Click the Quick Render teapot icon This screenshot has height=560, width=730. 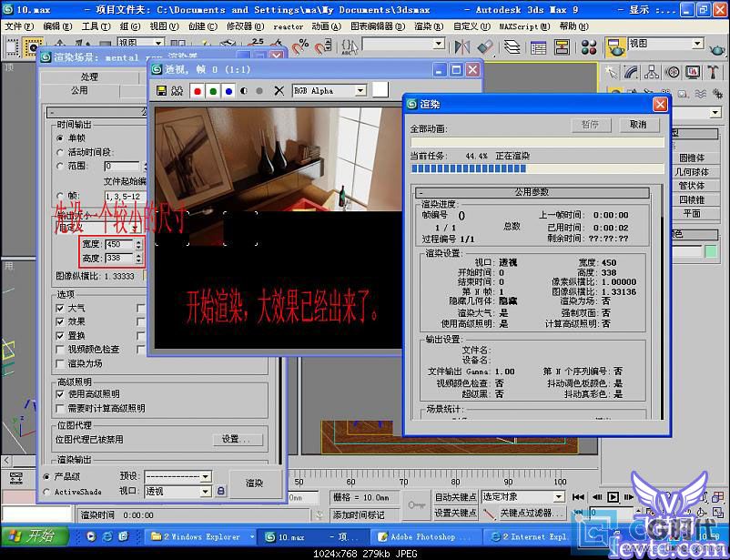tap(717, 48)
